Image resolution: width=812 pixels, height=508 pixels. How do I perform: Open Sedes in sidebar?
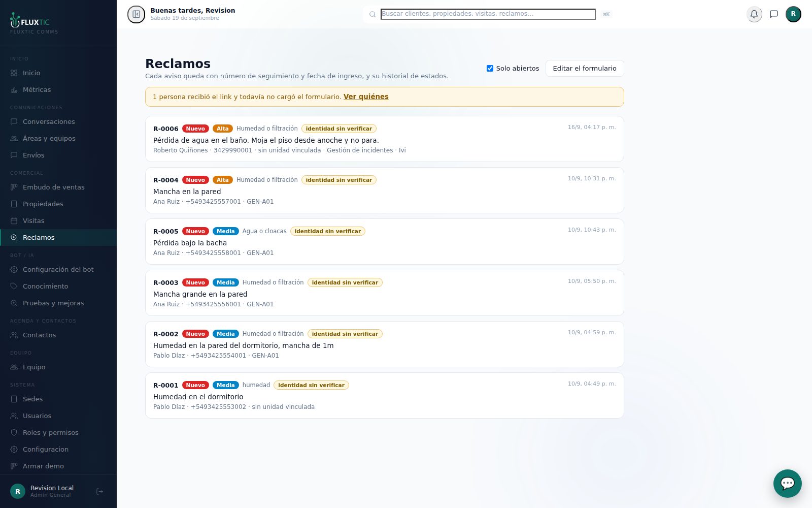pos(58,399)
